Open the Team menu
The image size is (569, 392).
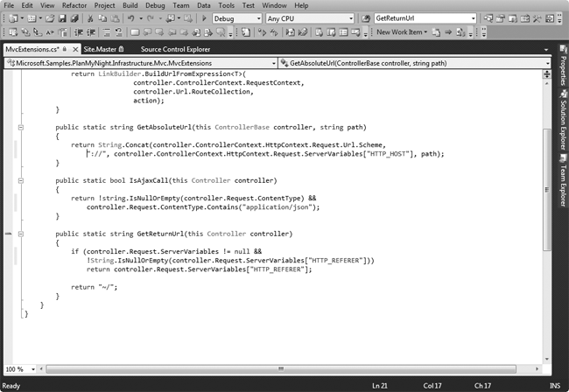(x=180, y=5)
